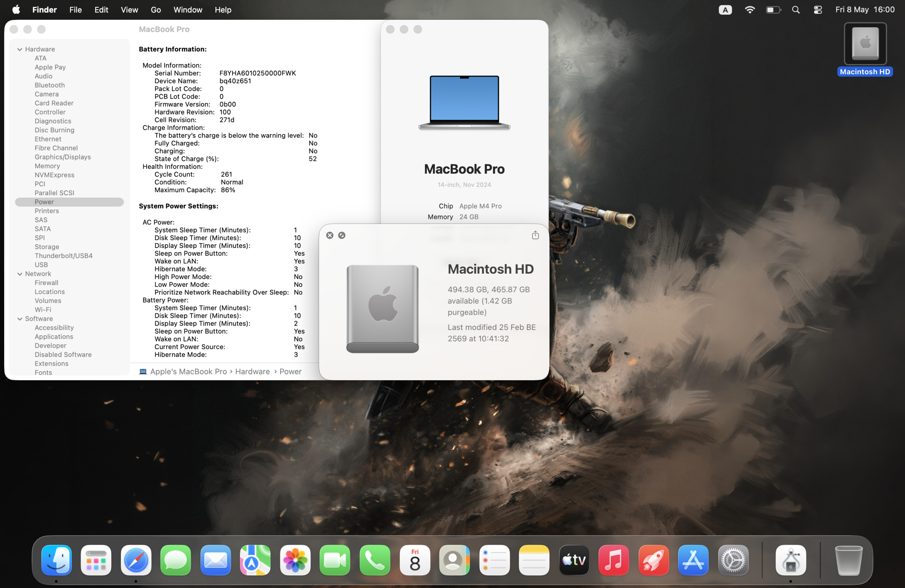This screenshot has height=588, width=905.
Task: Click the date and time in menu bar
Action: [x=865, y=10]
